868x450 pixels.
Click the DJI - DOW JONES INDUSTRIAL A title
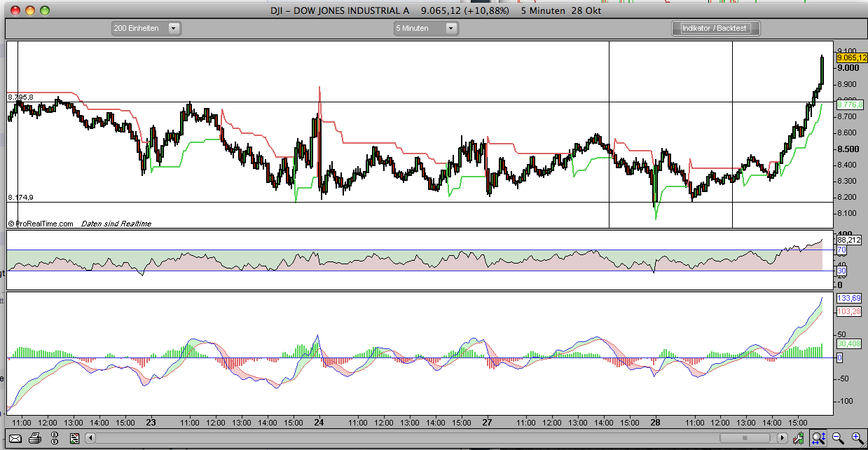click(x=340, y=11)
